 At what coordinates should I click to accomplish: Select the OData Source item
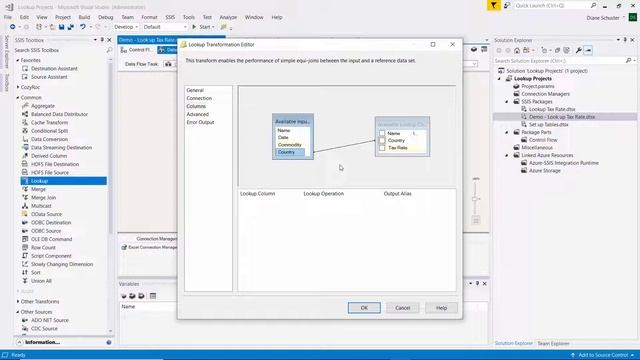[47, 214]
